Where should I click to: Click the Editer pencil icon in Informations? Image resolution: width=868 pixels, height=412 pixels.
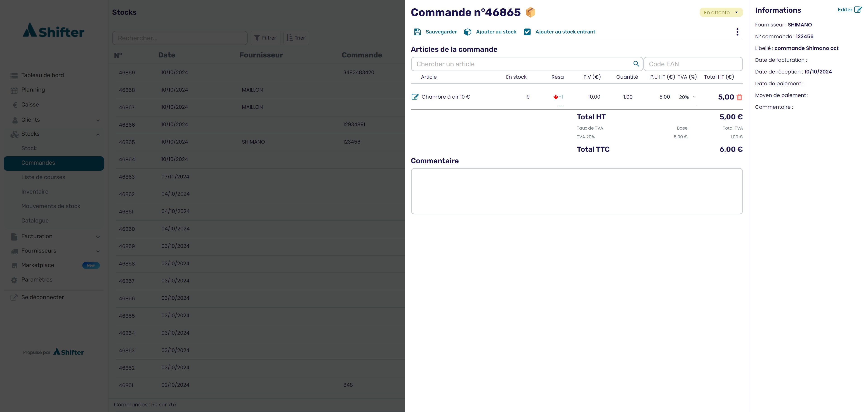(x=858, y=9)
